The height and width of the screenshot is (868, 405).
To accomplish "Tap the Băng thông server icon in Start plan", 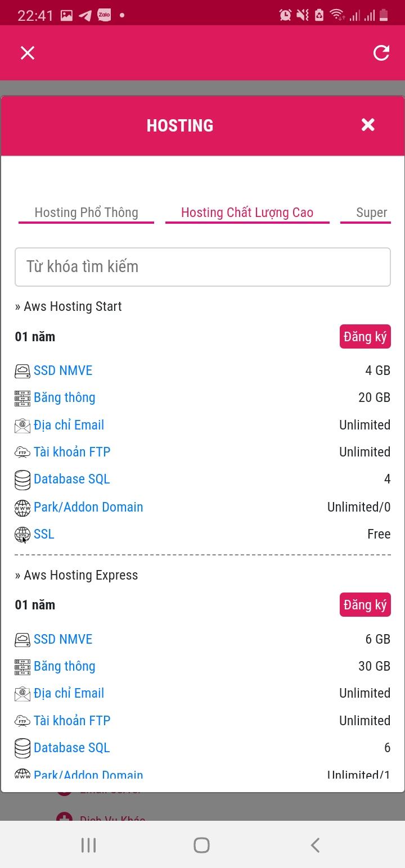I will (22, 398).
